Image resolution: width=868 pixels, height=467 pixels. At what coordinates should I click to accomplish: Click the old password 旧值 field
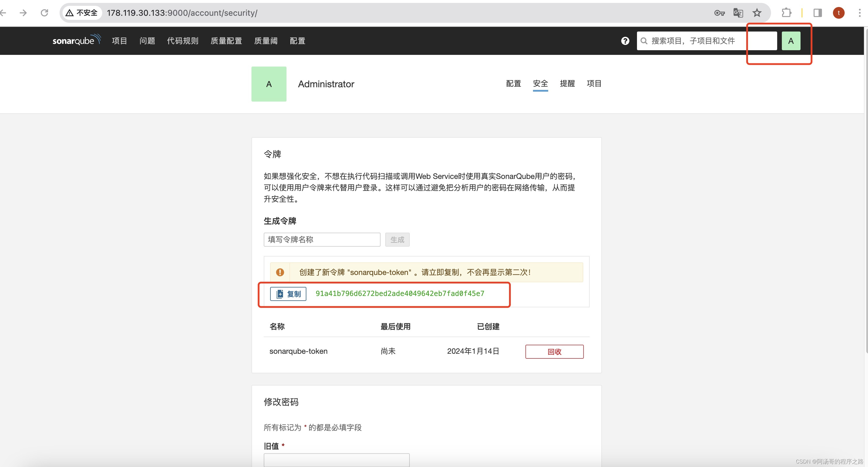(337, 460)
